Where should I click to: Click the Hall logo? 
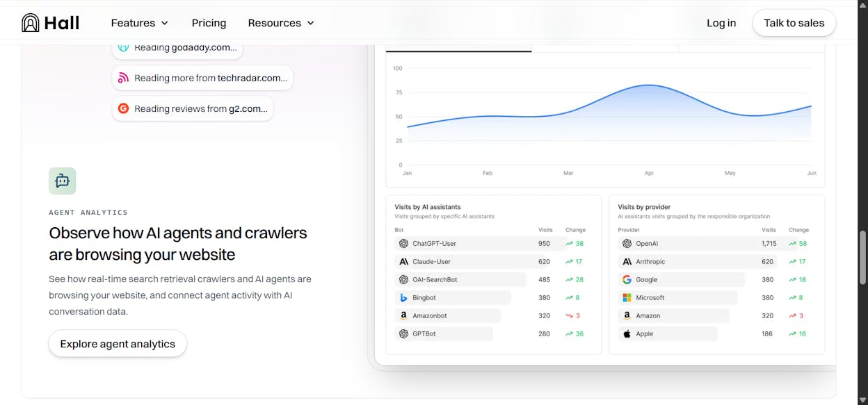(50, 23)
